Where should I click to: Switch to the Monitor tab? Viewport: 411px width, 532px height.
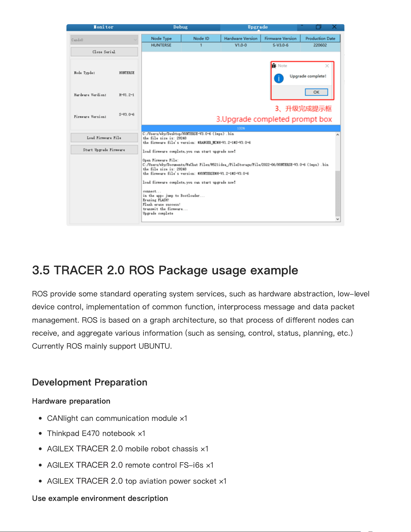(104, 27)
